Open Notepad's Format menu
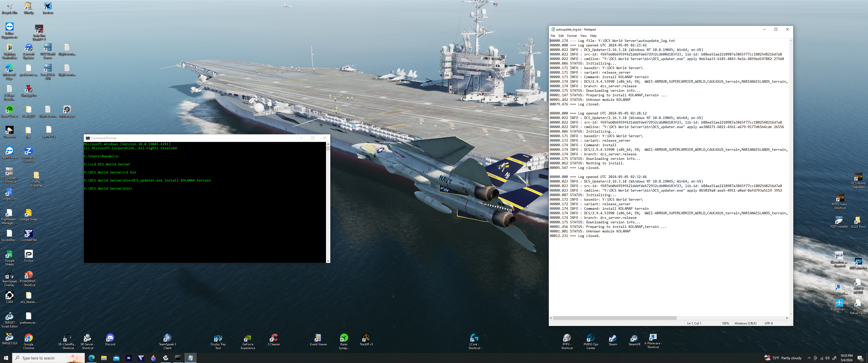This screenshot has width=868, height=363. coord(572,36)
